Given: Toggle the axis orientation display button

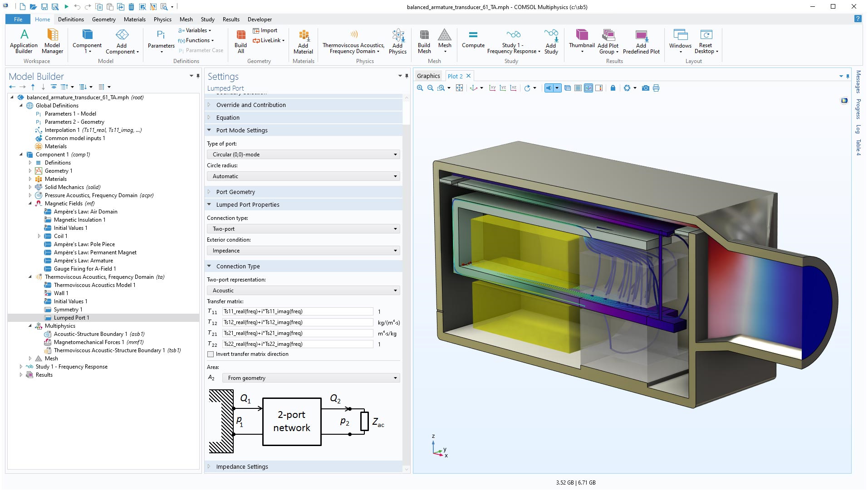Looking at the screenshot, I should (588, 88).
